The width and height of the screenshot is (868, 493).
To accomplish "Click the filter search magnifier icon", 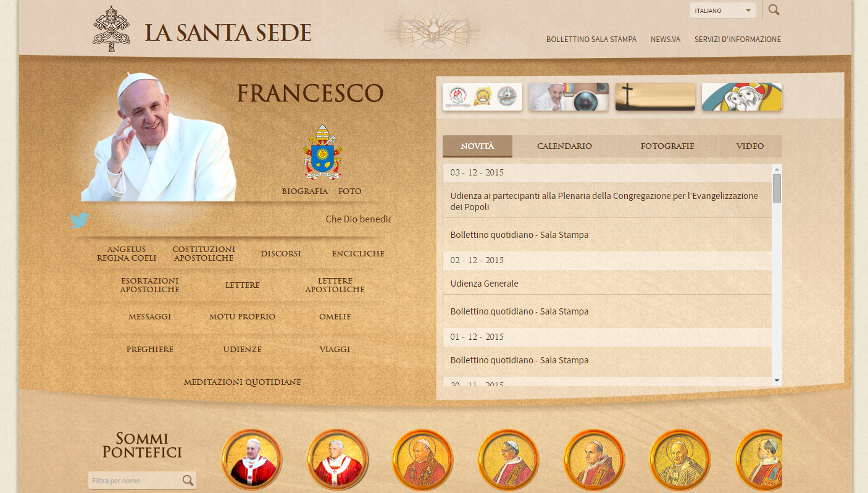I will [188, 480].
